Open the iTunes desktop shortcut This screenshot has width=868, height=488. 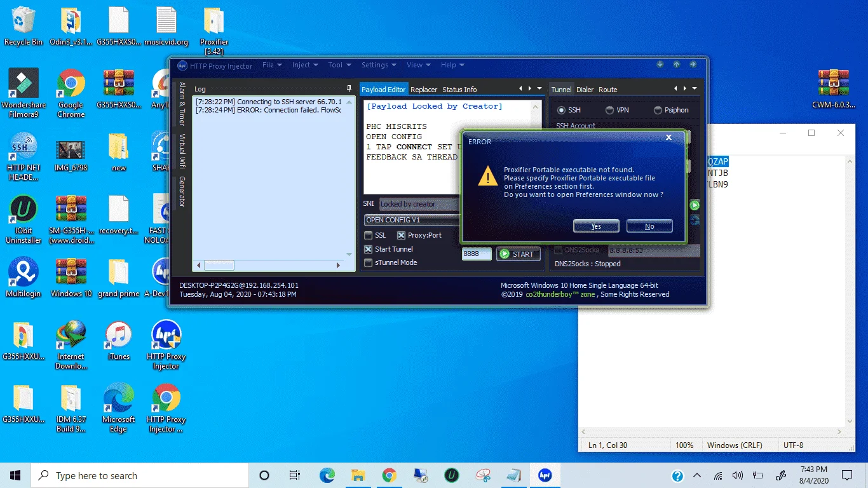[x=119, y=341]
